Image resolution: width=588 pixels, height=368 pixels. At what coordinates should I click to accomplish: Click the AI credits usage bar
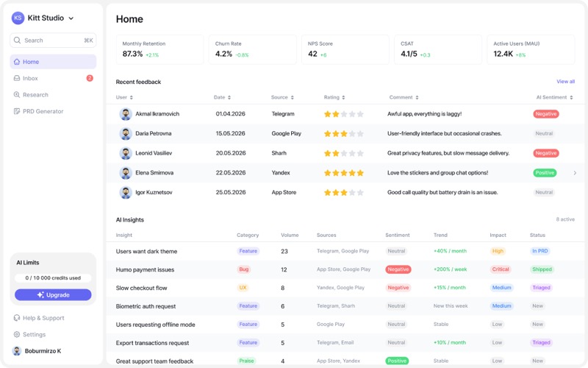pyautogui.click(x=53, y=278)
